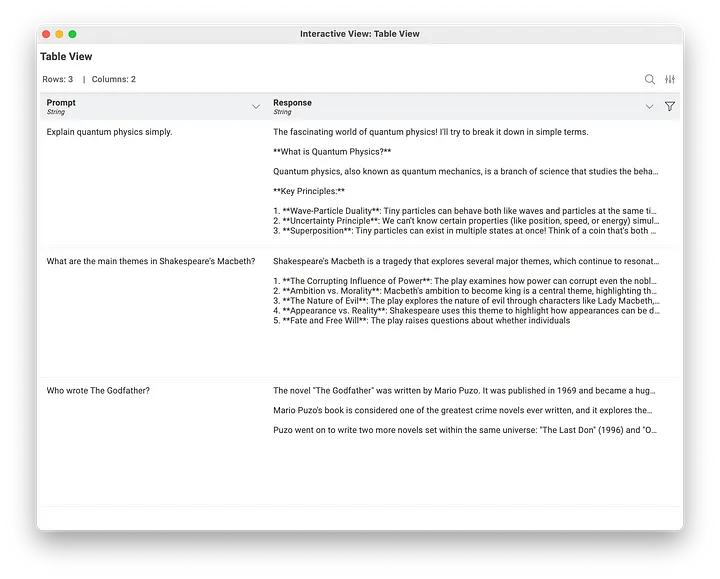Open the table search magnifier icon
720x579 pixels.
coord(650,80)
